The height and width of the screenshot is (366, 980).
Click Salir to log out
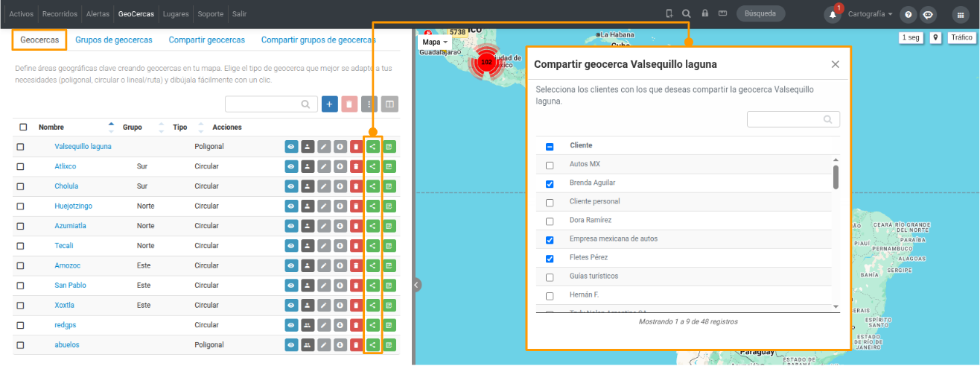pyautogui.click(x=239, y=14)
